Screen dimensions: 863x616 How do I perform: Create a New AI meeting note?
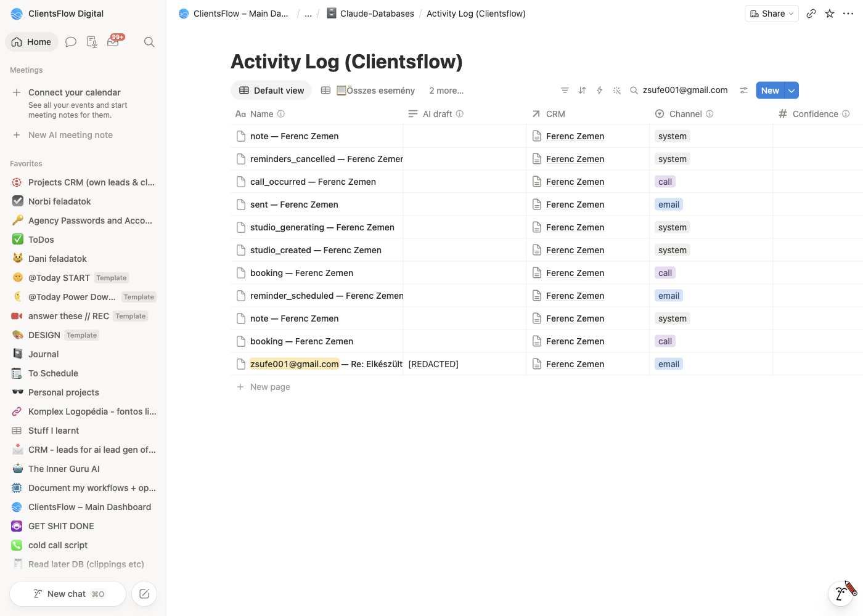click(63, 135)
